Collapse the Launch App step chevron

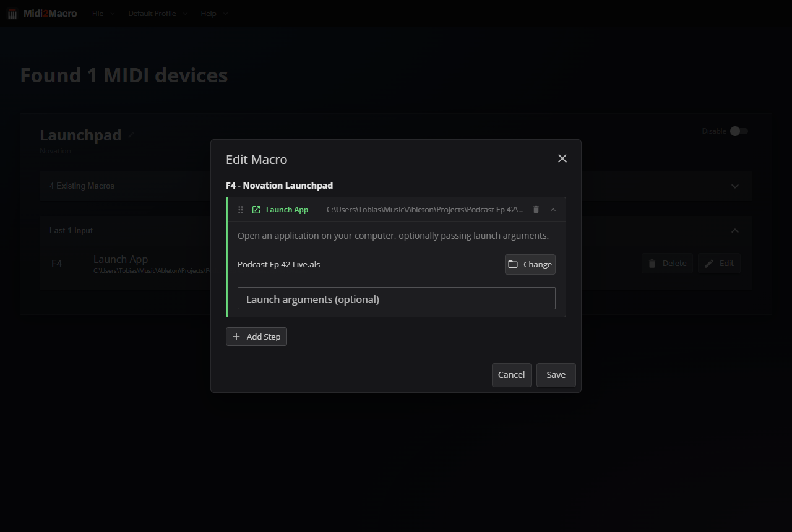(553, 210)
